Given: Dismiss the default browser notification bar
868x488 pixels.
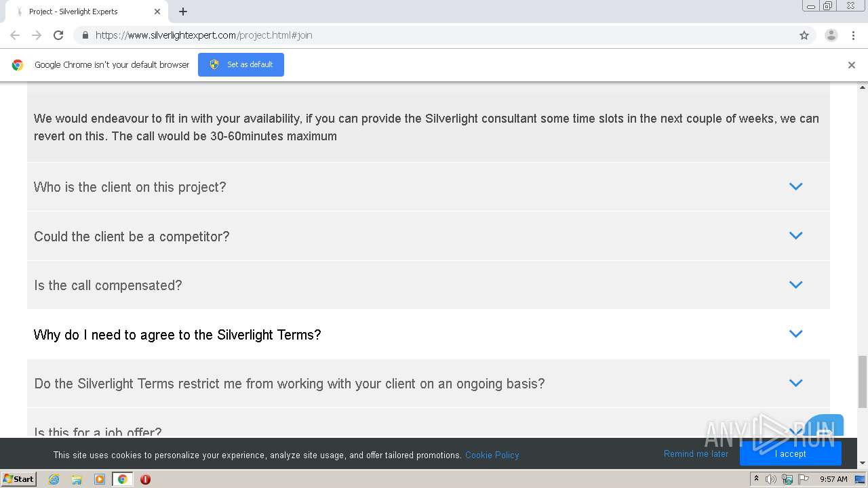Looking at the screenshot, I should [x=852, y=65].
